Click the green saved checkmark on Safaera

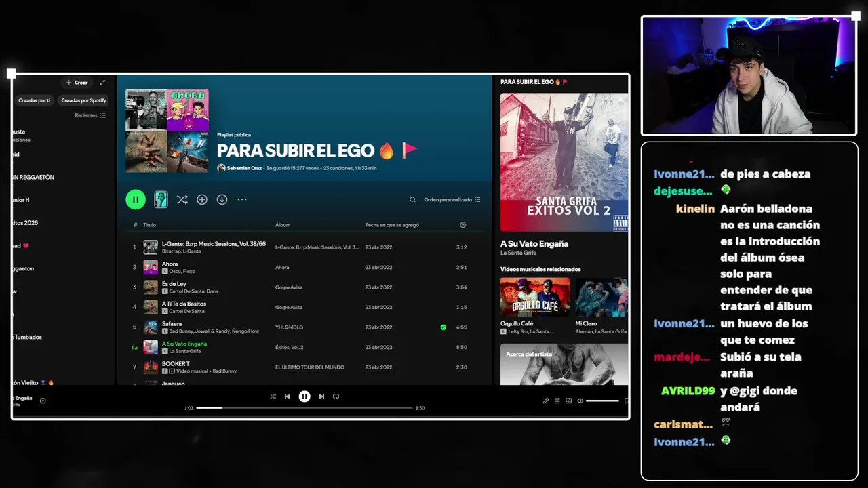[x=443, y=327]
